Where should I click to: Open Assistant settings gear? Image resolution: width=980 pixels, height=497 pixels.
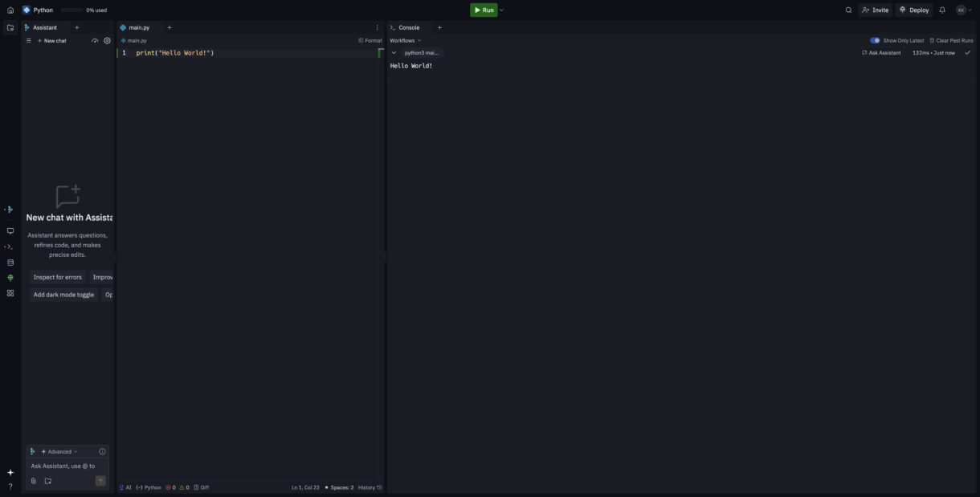coord(107,41)
